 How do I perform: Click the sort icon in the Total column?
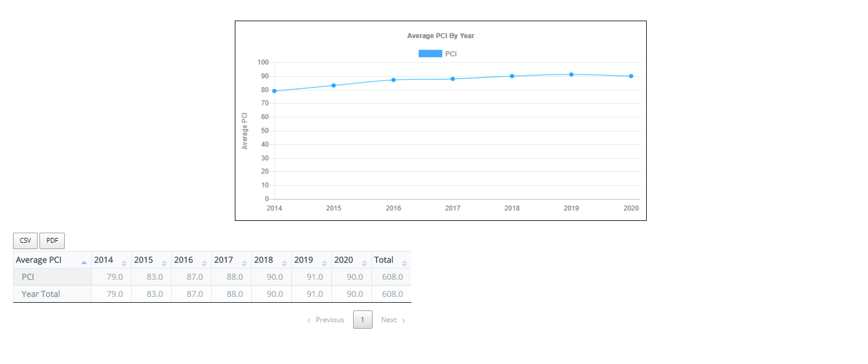pos(404,263)
